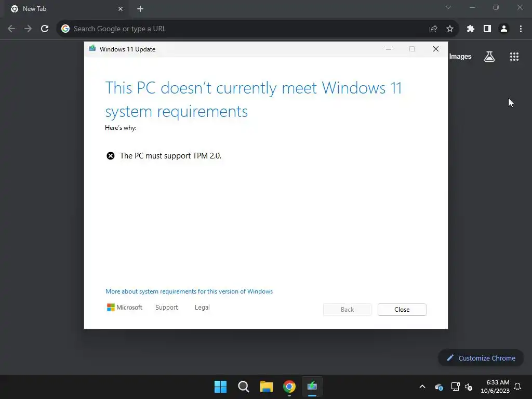Click the Windows 11 Update title icon

pyautogui.click(x=92, y=48)
